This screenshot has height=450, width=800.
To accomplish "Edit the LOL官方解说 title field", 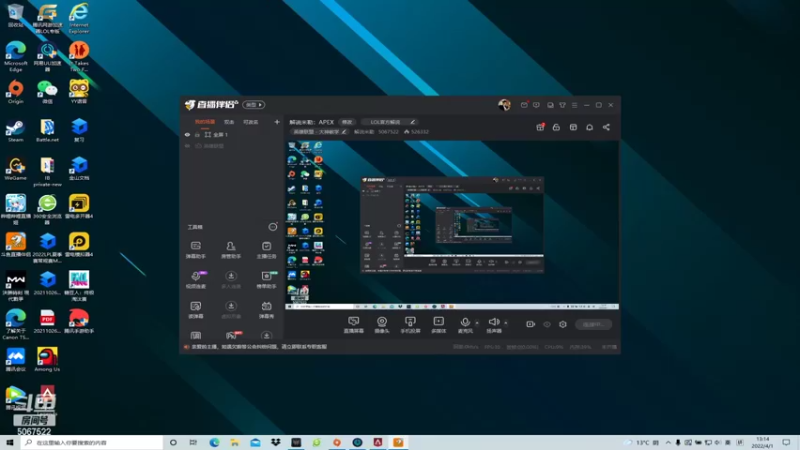I will 389,122.
